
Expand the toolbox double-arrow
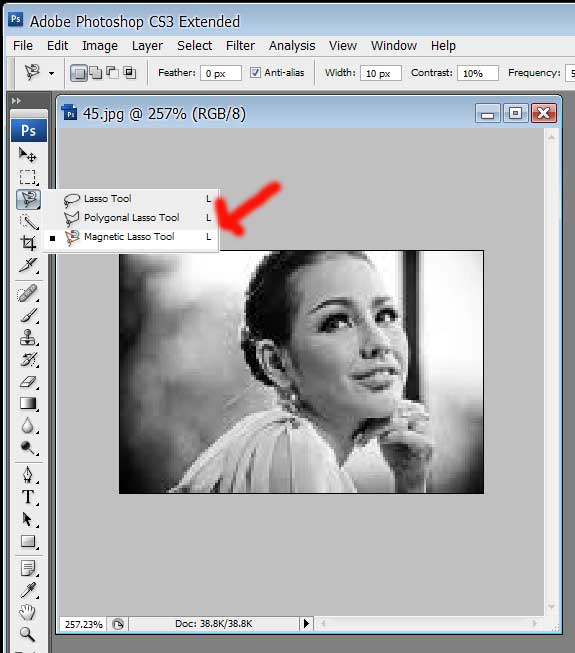click(16, 101)
